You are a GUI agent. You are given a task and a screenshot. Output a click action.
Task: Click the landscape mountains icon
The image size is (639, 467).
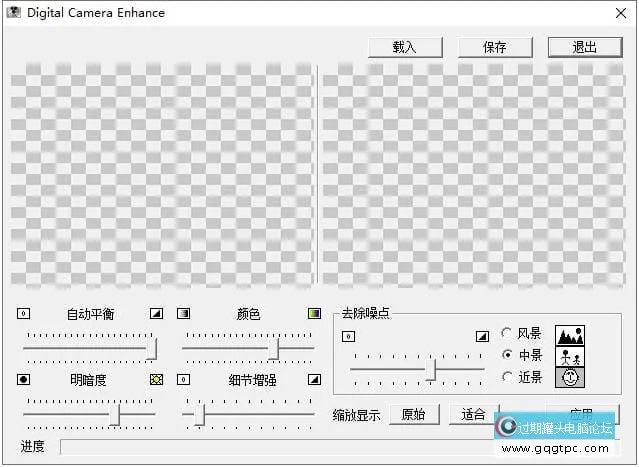click(x=570, y=335)
